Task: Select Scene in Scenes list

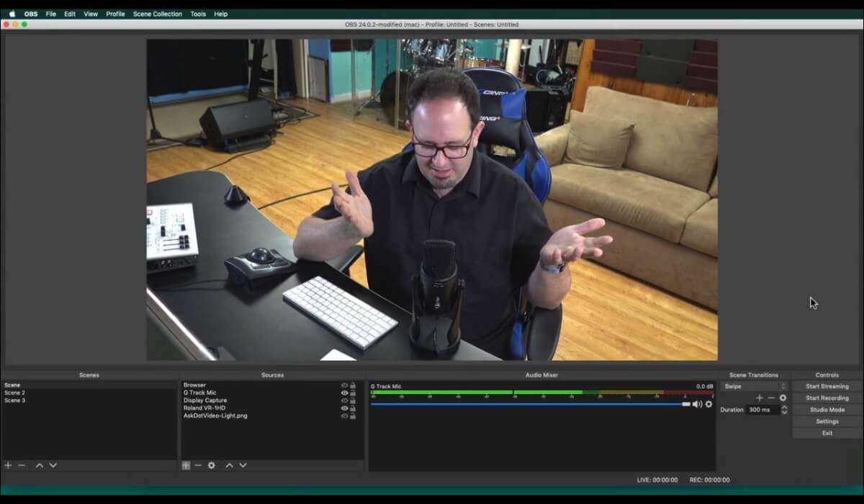Action: [x=89, y=385]
